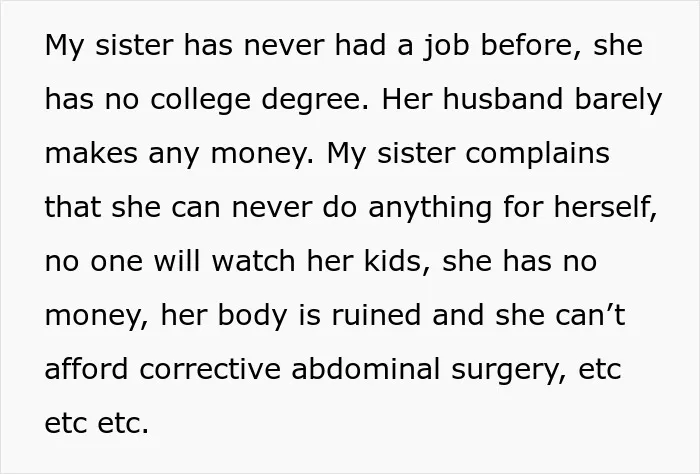Click the word "kids" in the paragraph
The width and height of the screenshot is (700, 474).
coord(392,262)
